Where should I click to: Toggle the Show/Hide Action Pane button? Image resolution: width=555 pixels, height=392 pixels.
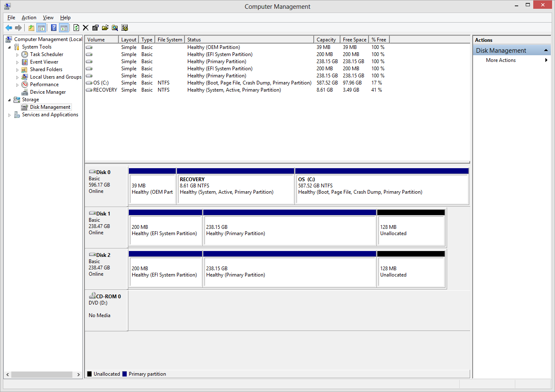click(64, 28)
